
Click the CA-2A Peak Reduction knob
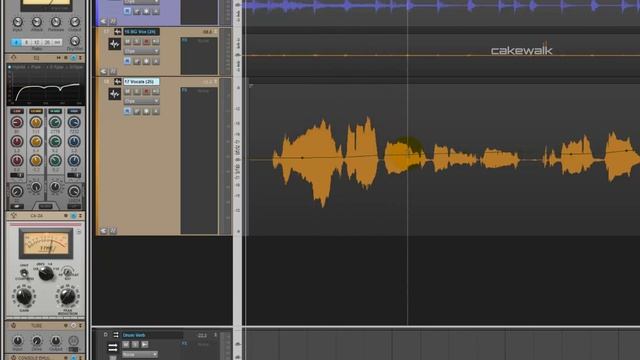click(x=67, y=297)
